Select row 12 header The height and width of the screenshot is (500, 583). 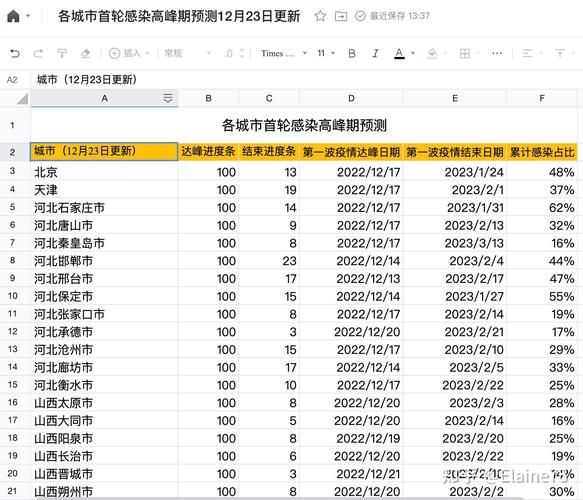(x=13, y=331)
